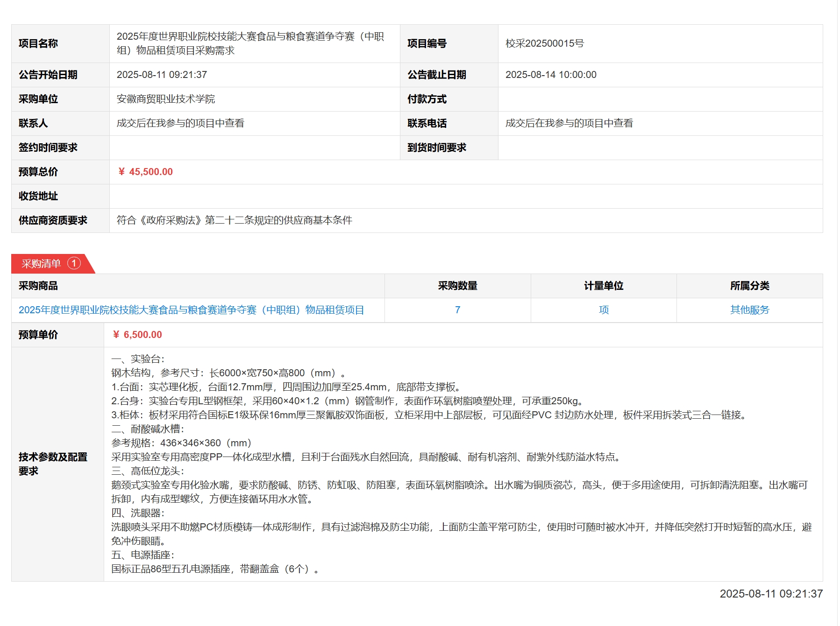The width and height of the screenshot is (840, 626).
Task: Click the purchasing unit 安徽商贸职业技术学院
Action: pyautogui.click(x=165, y=99)
